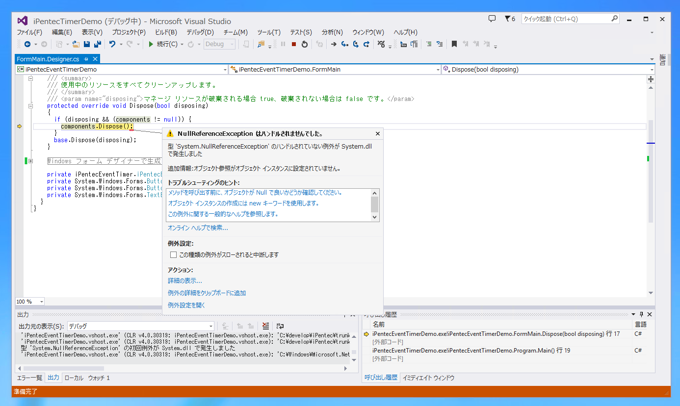Viewport: 680px width, 406px height.
Task: Open the ビルド(B) menu
Action: [x=166, y=32]
